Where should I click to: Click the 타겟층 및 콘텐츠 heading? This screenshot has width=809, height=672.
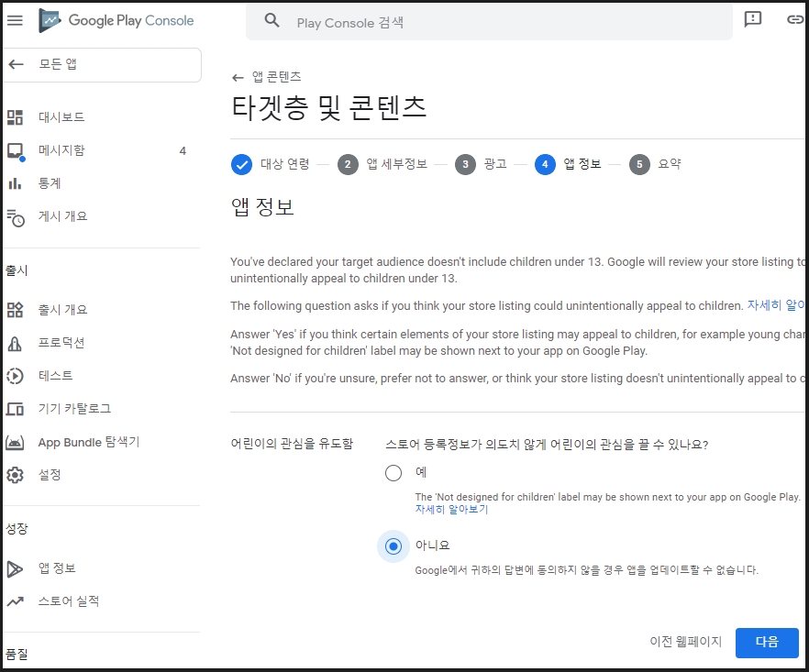(329, 108)
